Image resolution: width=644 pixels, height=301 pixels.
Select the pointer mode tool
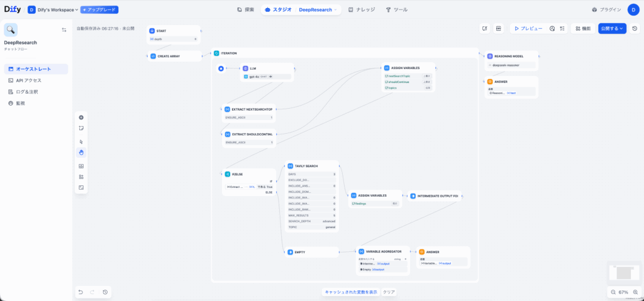[81, 141]
